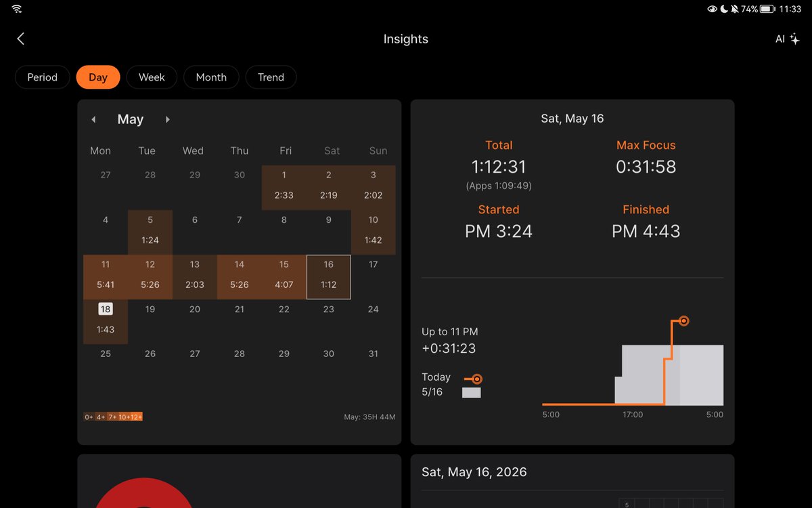Image resolution: width=812 pixels, height=508 pixels.
Task: Tap Started time PM 3:24
Action: point(499,231)
